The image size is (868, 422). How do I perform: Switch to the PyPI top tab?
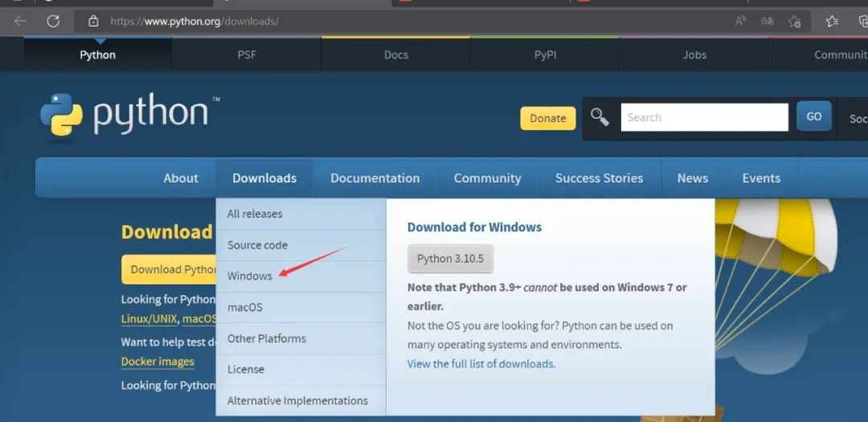(545, 55)
